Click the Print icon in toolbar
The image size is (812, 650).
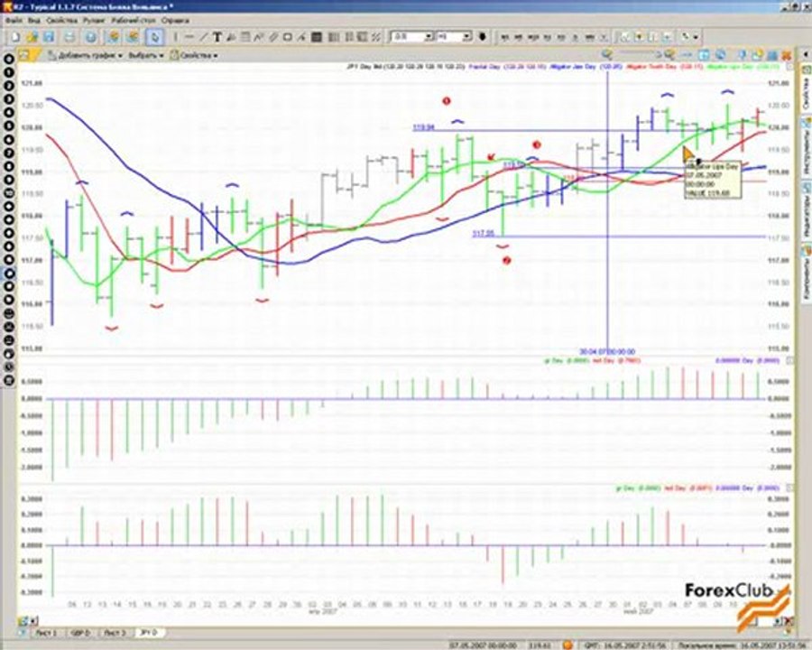pos(69,37)
